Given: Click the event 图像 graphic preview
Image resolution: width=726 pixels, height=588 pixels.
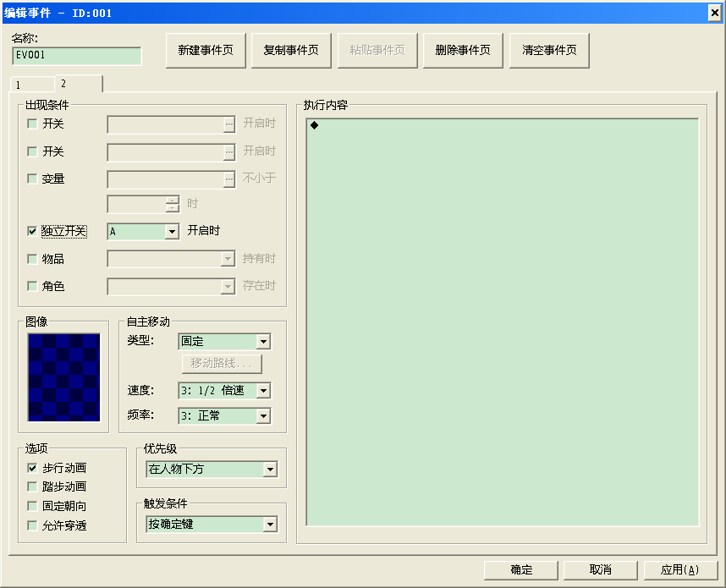Looking at the screenshot, I should 64,377.
